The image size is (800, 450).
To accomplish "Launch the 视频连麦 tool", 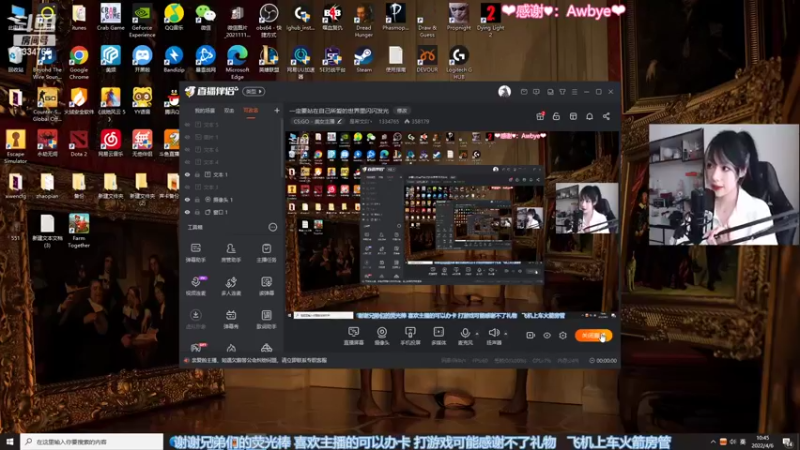I will [x=195, y=286].
